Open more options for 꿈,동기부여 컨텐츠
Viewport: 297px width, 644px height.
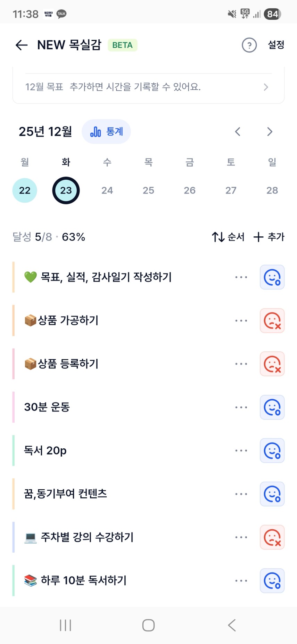[241, 494]
